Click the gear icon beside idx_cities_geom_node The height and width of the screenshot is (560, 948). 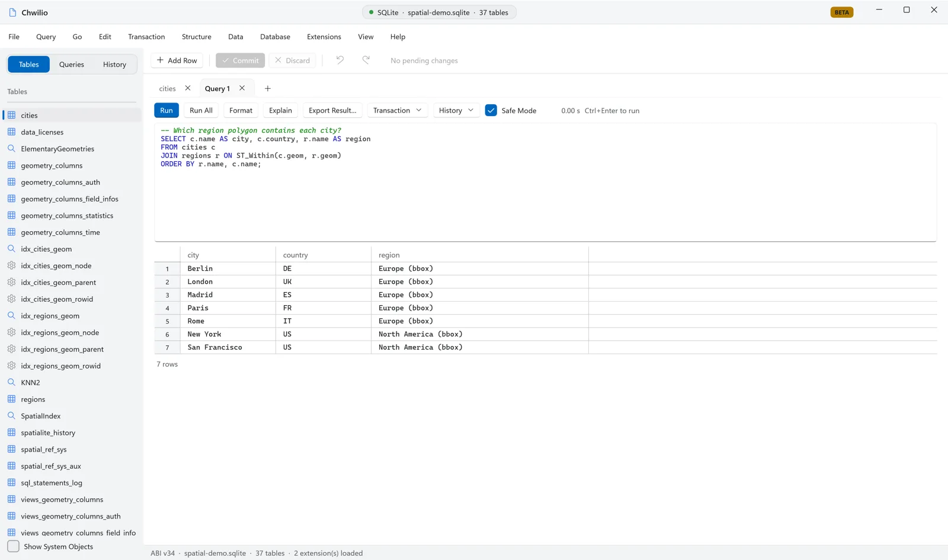11,265
